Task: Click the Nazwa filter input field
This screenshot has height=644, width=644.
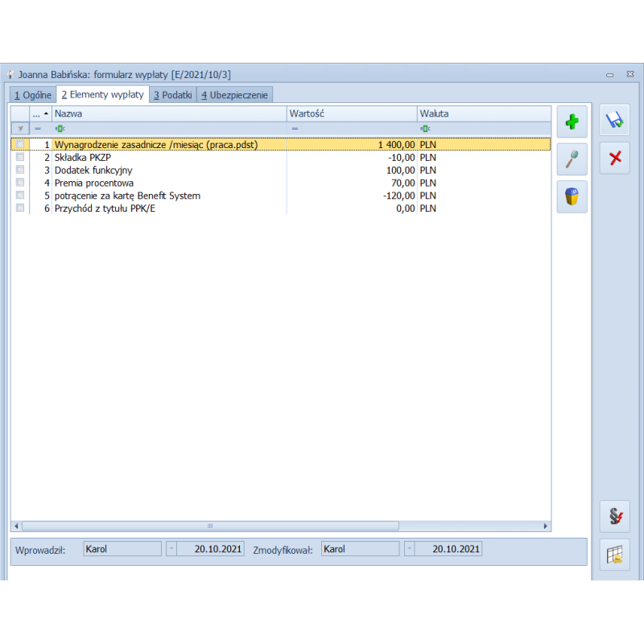Action: coord(169,129)
